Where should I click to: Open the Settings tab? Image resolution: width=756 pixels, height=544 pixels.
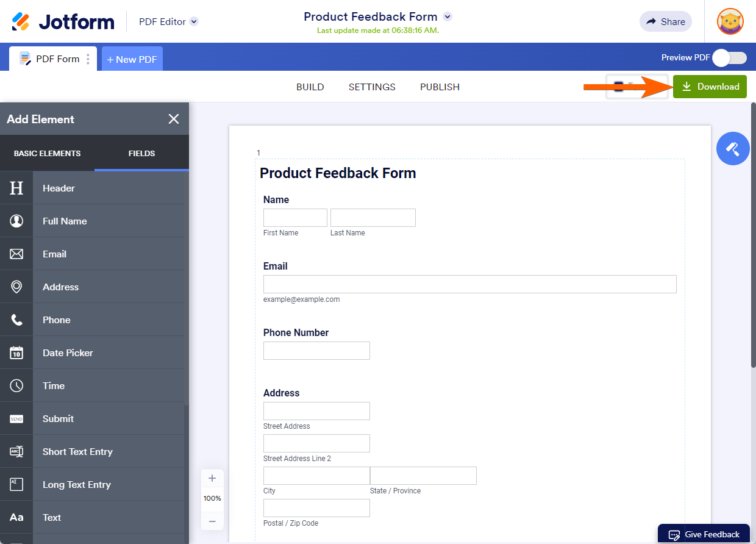(372, 87)
